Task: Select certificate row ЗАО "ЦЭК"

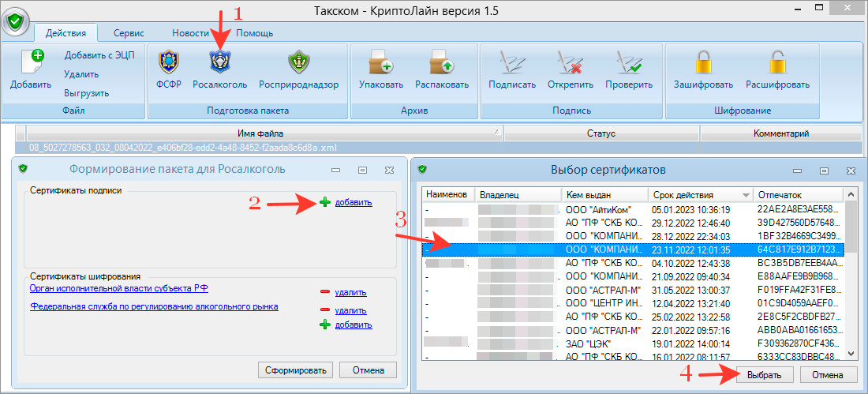Action: 634,343
